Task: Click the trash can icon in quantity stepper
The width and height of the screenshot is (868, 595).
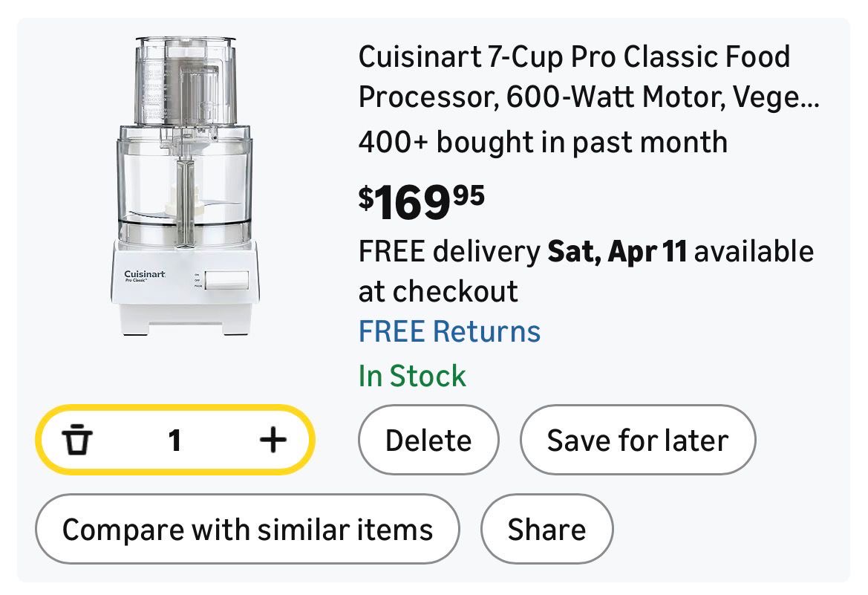Action: click(x=77, y=440)
